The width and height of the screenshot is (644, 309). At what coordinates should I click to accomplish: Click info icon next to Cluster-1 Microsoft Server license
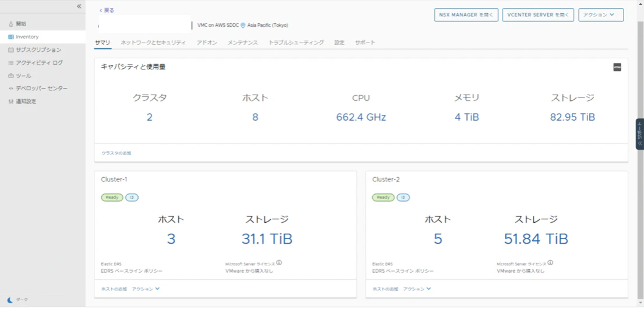[x=279, y=262]
